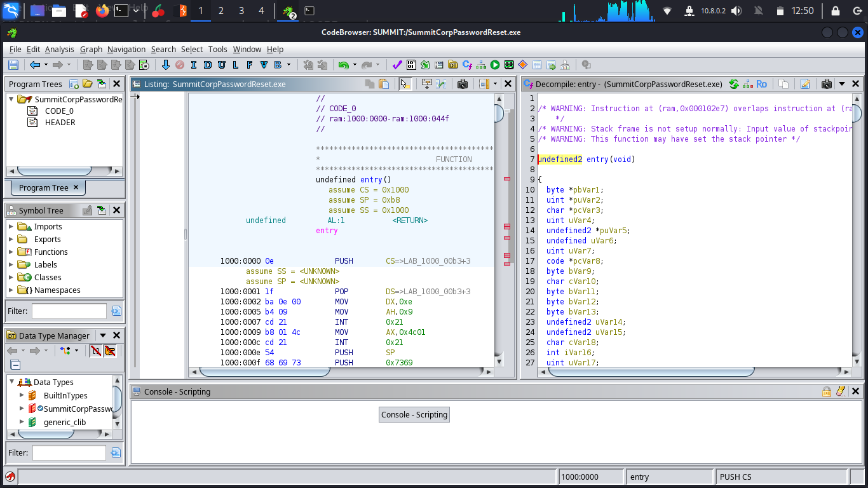
Task: Open the Bookmark type dropdown arrow
Action: [288, 65]
